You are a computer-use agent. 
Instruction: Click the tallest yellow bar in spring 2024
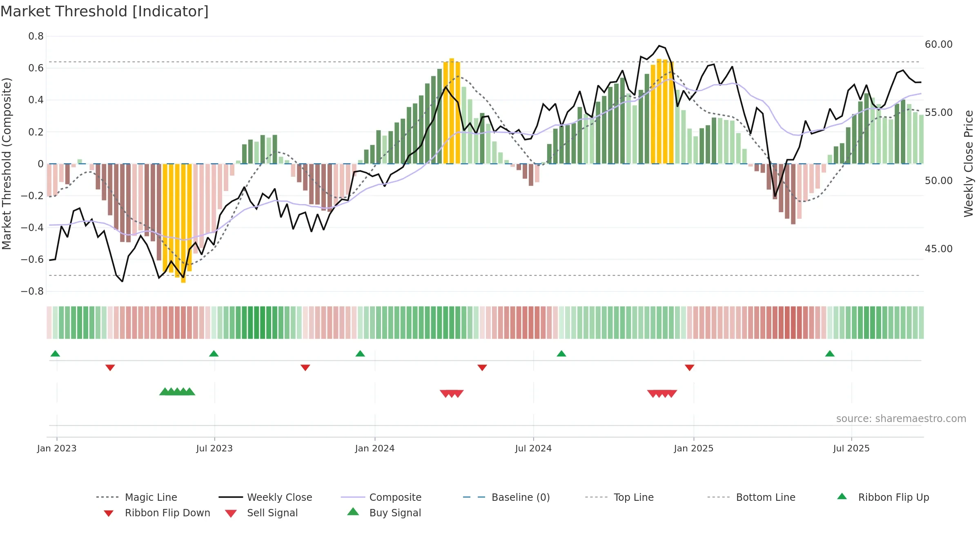452,111
